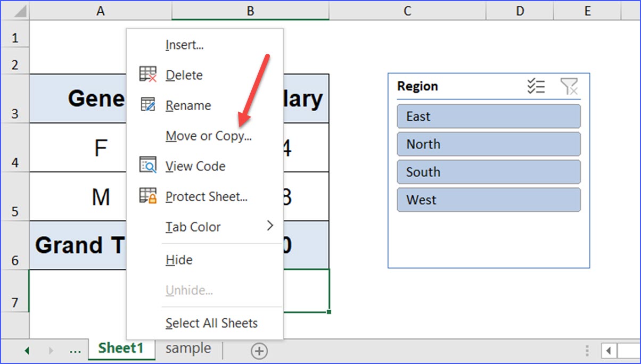This screenshot has width=641, height=364.
Task: Click the Clear Filter icon on the Region slicer
Action: 569,86
